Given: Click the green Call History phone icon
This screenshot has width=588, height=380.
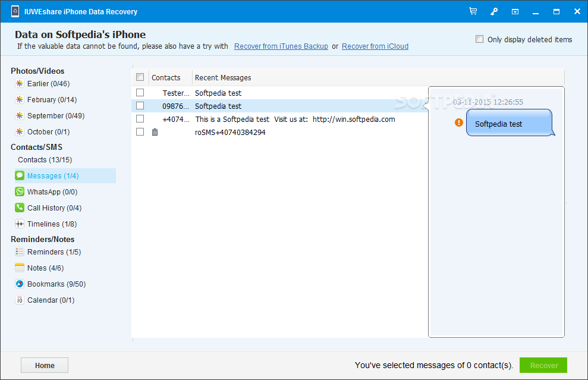Looking at the screenshot, I should (20, 208).
